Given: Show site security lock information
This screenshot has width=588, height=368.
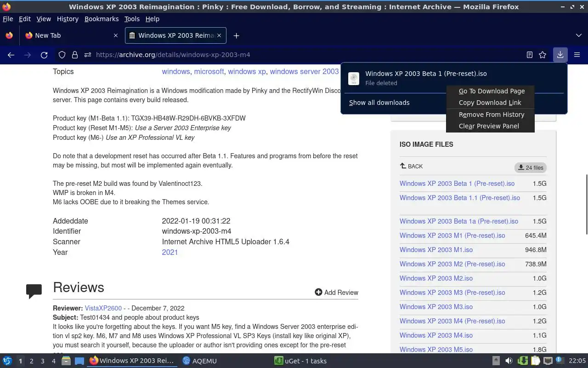Looking at the screenshot, I should click(75, 55).
